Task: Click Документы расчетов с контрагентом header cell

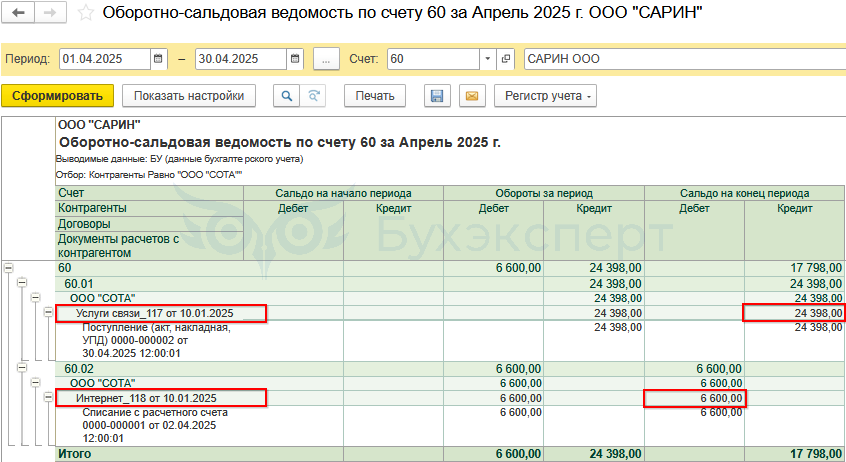Action: click(x=149, y=246)
